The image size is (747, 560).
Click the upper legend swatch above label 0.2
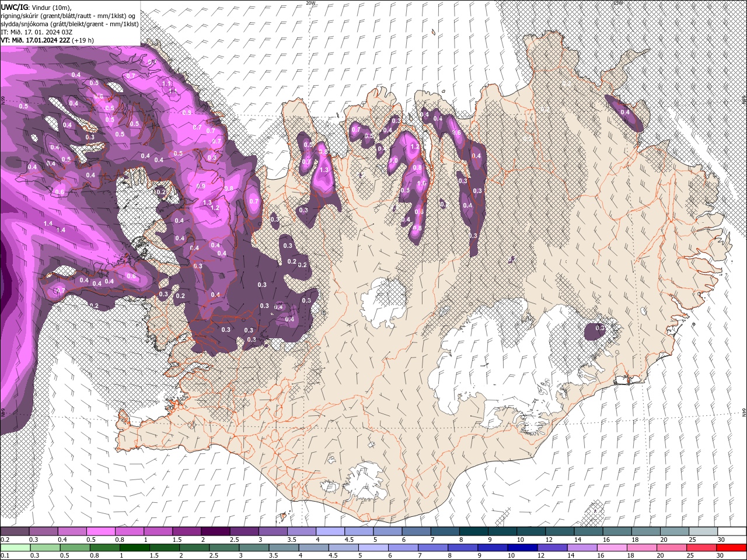coord(15,531)
